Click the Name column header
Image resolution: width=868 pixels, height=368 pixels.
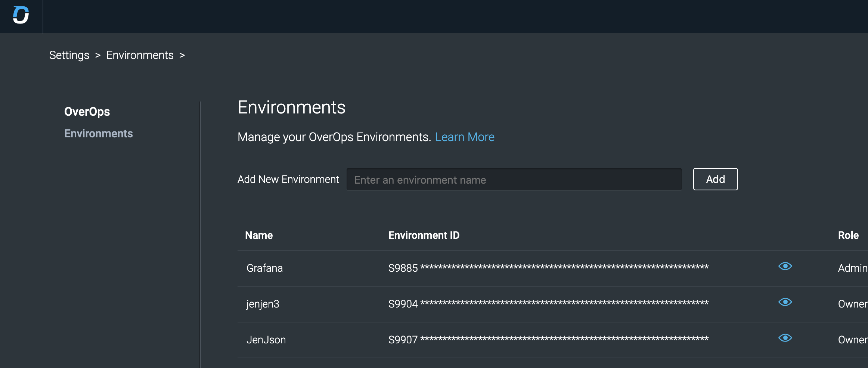coord(259,235)
